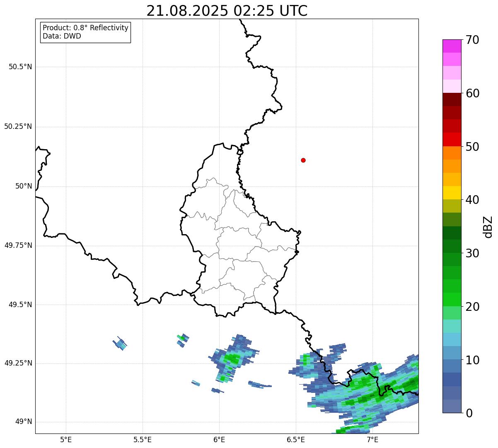The height and width of the screenshot is (448, 498).
Task: Click the '50.5°N' latitude label
Action: pyautogui.click(x=20, y=67)
